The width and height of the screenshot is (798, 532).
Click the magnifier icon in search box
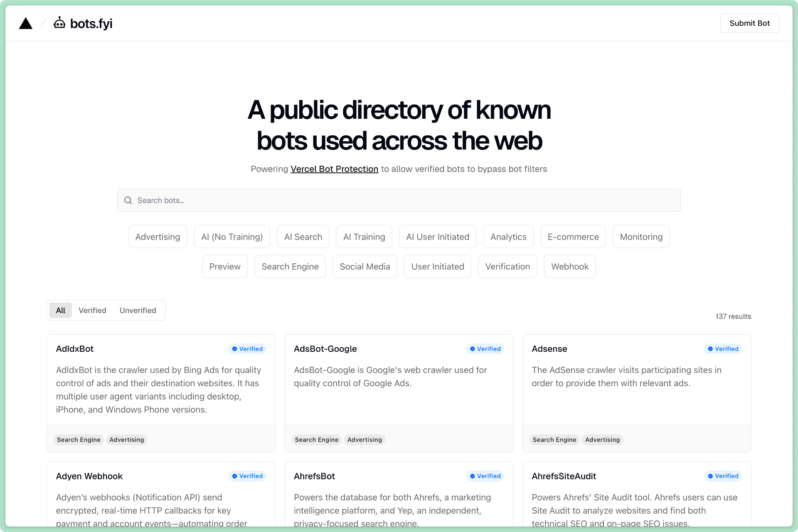[x=128, y=200]
